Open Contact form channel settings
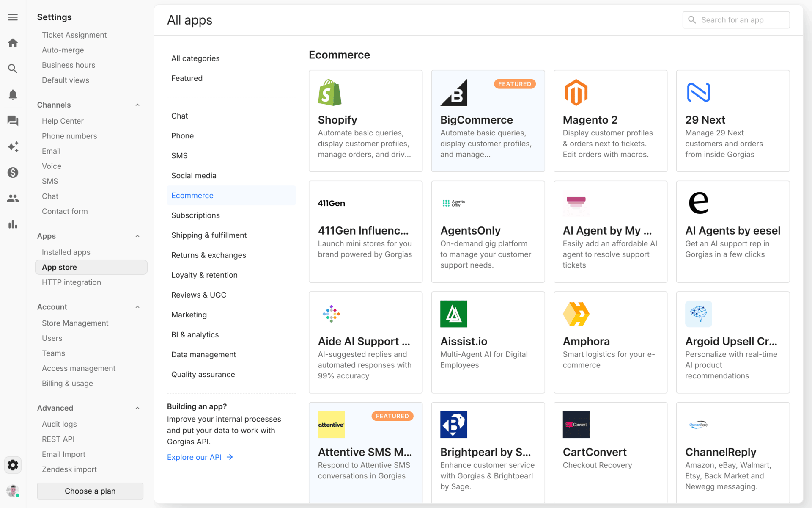 [x=91, y=211]
